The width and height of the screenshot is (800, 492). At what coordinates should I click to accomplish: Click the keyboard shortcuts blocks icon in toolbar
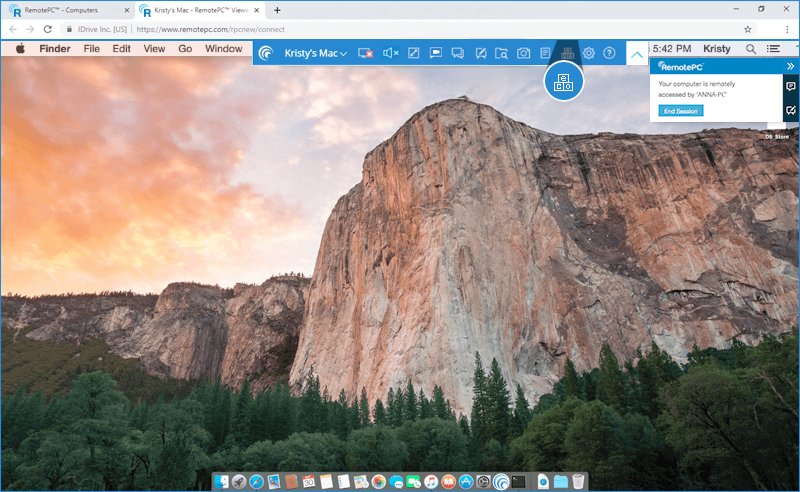point(567,53)
